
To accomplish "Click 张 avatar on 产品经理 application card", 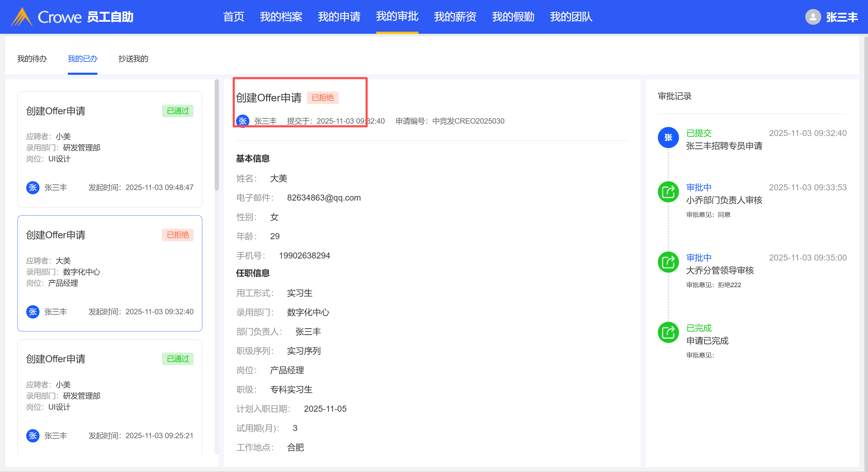I will click(x=33, y=312).
